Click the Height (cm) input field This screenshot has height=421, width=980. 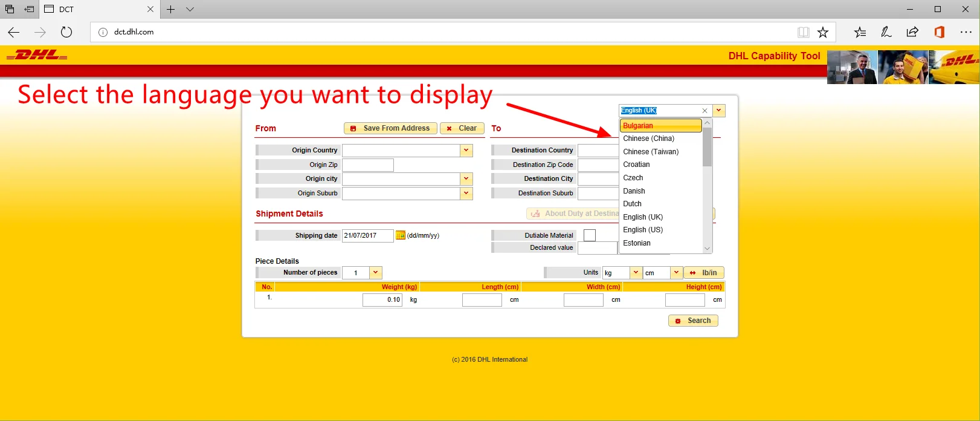(685, 299)
